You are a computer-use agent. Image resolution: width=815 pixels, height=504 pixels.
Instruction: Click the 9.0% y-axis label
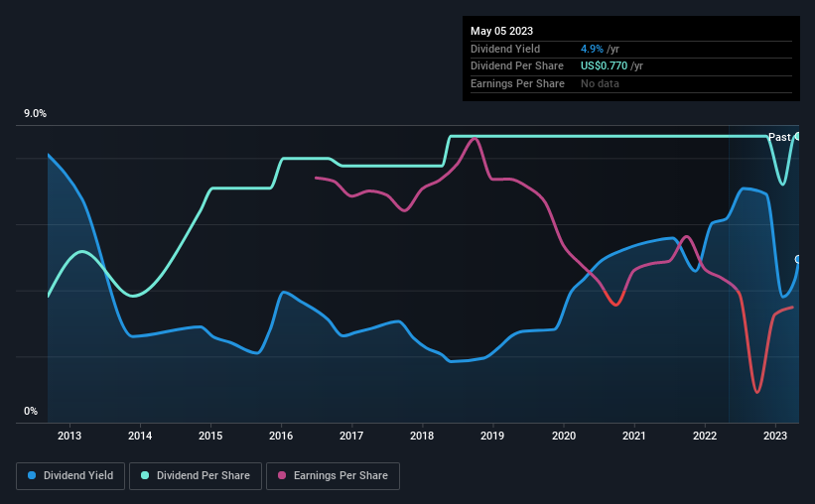pyautogui.click(x=35, y=114)
